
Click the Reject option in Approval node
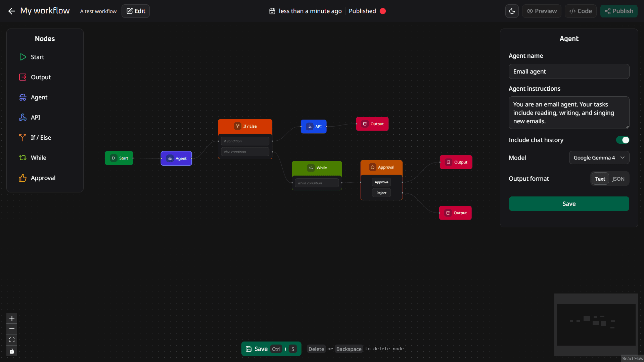pos(381,193)
